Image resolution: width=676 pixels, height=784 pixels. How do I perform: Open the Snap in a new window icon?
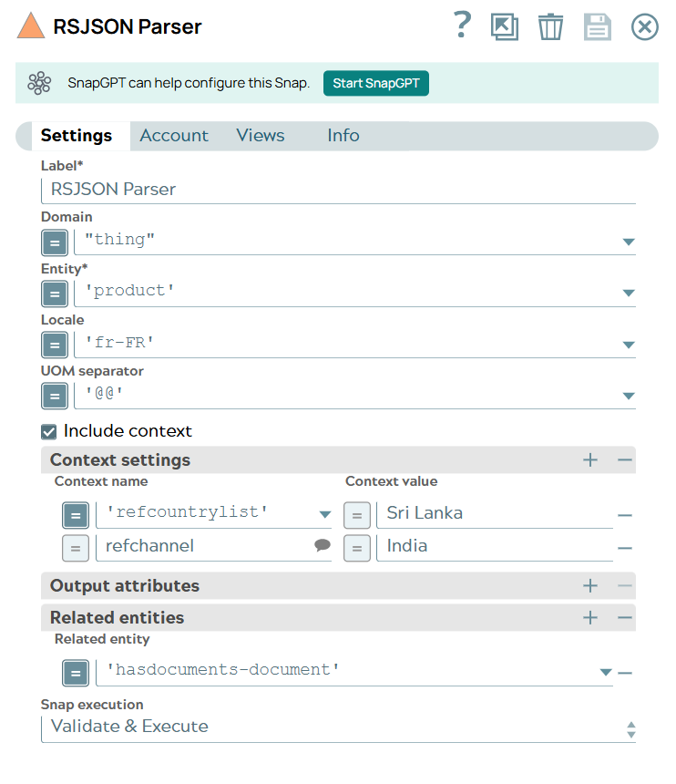[x=505, y=26]
